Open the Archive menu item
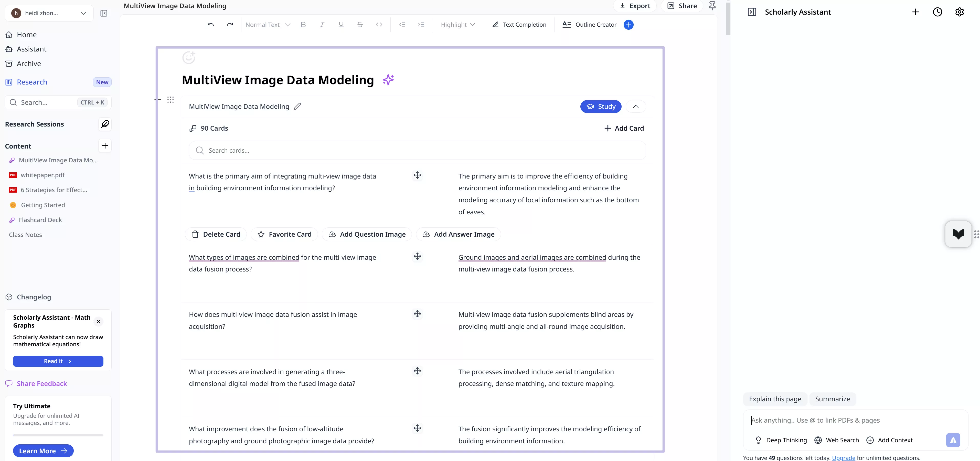The height and width of the screenshot is (461, 980). pos(28,64)
